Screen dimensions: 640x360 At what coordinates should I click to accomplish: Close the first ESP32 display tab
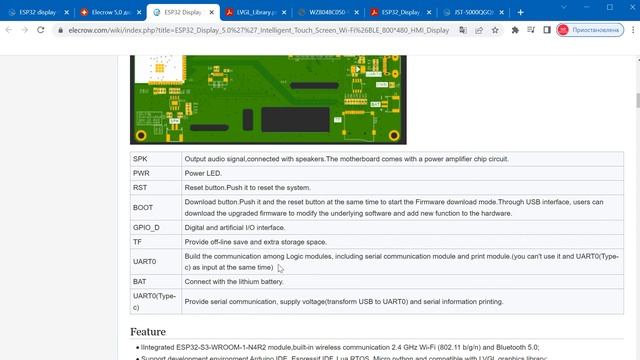click(x=67, y=12)
